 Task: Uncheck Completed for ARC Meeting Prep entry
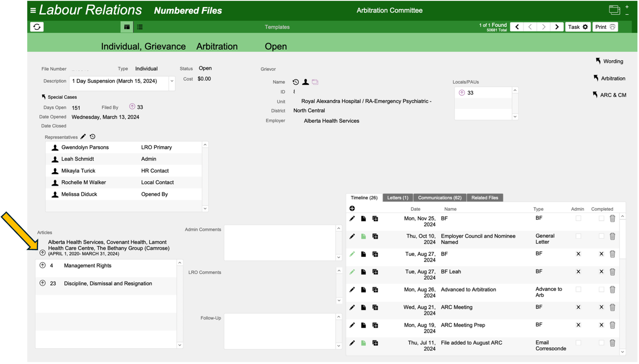pyautogui.click(x=601, y=325)
